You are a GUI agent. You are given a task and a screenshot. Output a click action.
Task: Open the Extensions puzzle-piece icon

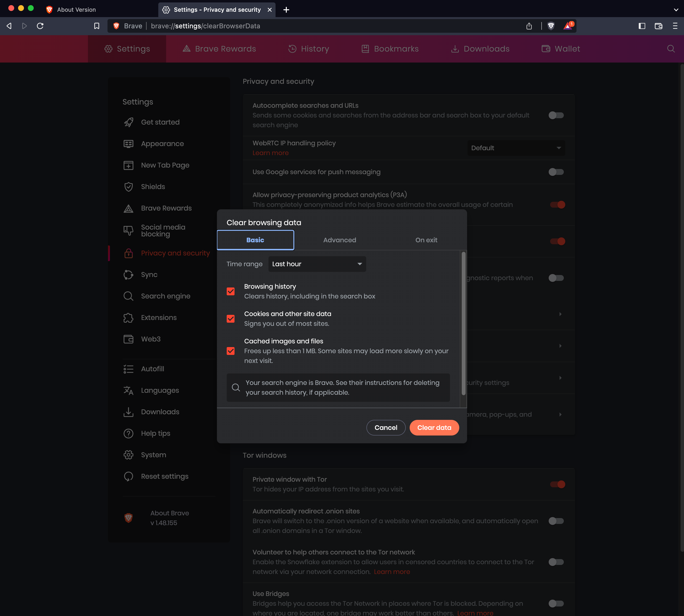coord(128,318)
